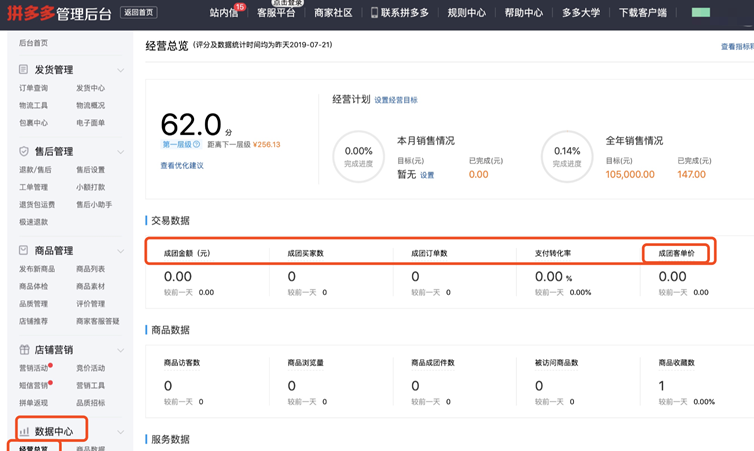Open 规则中心 in top navigation
The width and height of the screenshot is (754, 451).
466,13
